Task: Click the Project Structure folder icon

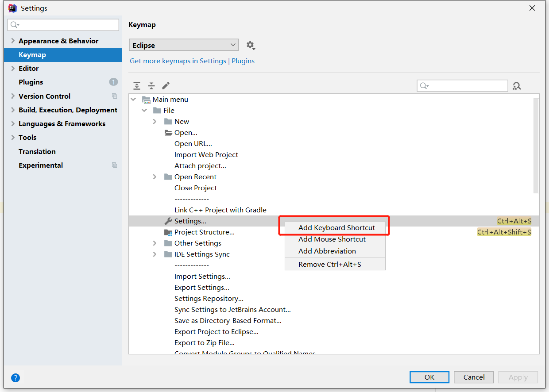Action: tap(168, 232)
